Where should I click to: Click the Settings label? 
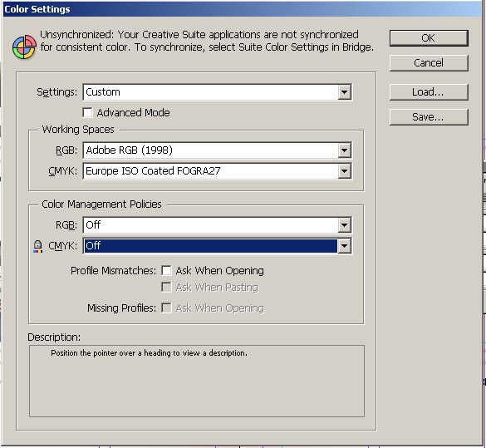click(56, 92)
